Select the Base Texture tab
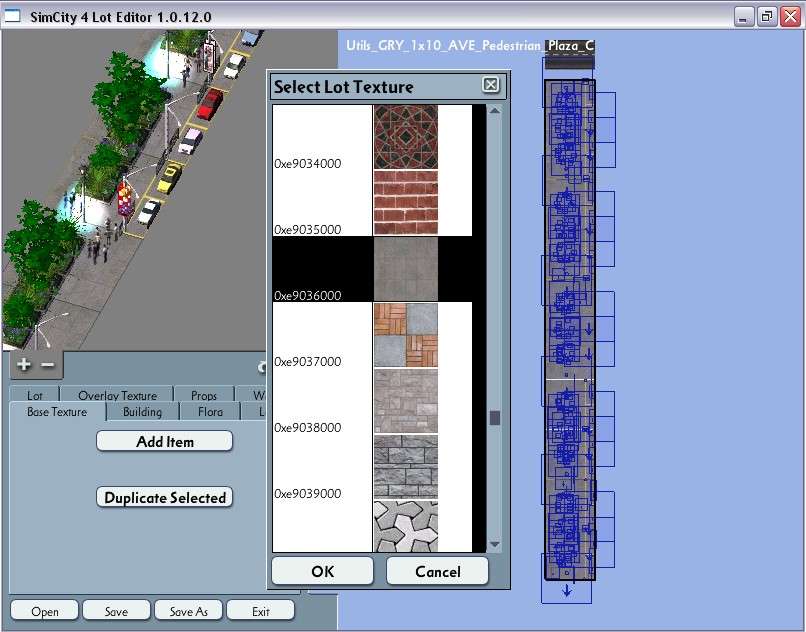 (57, 412)
